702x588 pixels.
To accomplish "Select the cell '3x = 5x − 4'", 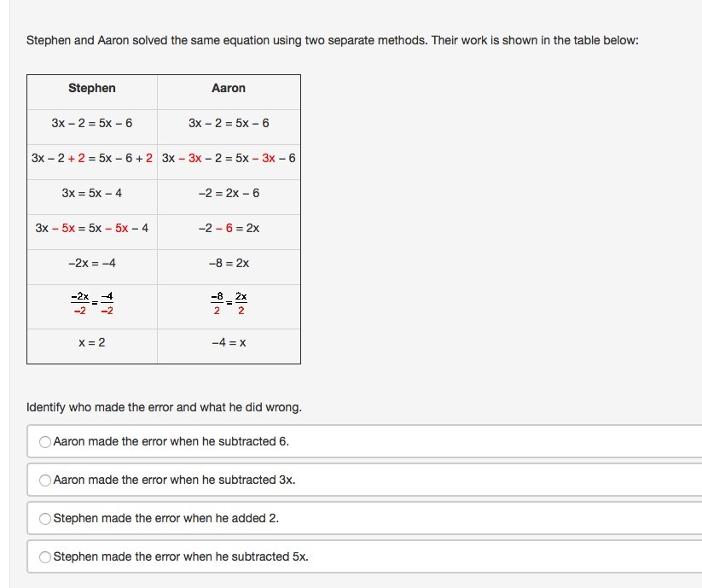I will click(x=92, y=193).
